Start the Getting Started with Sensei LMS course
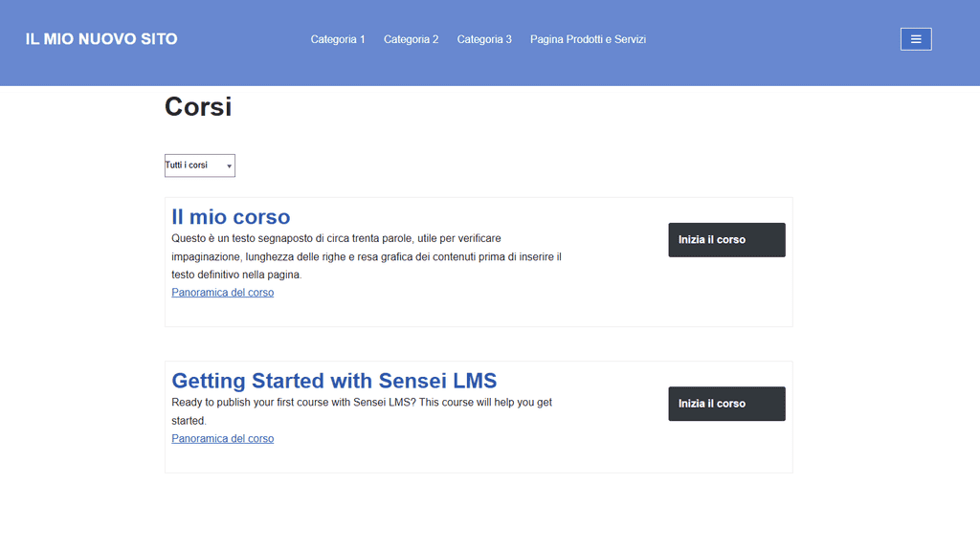Image resolution: width=980 pixels, height=550 pixels. pos(726,404)
